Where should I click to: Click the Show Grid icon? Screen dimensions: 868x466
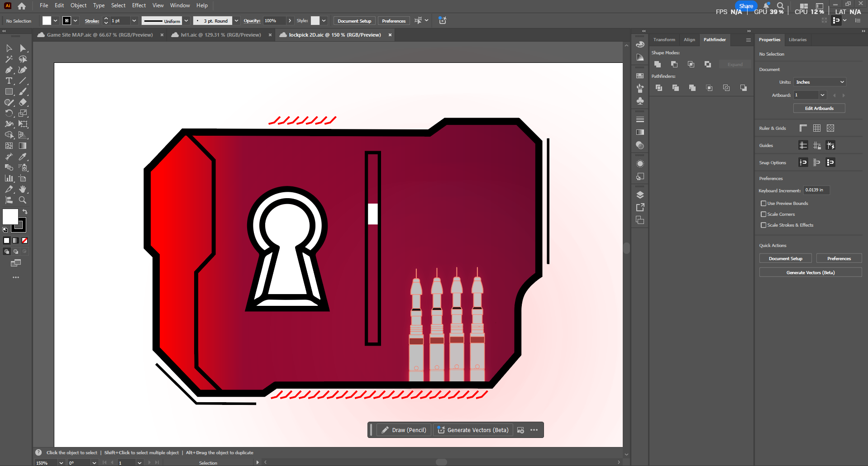click(x=816, y=128)
